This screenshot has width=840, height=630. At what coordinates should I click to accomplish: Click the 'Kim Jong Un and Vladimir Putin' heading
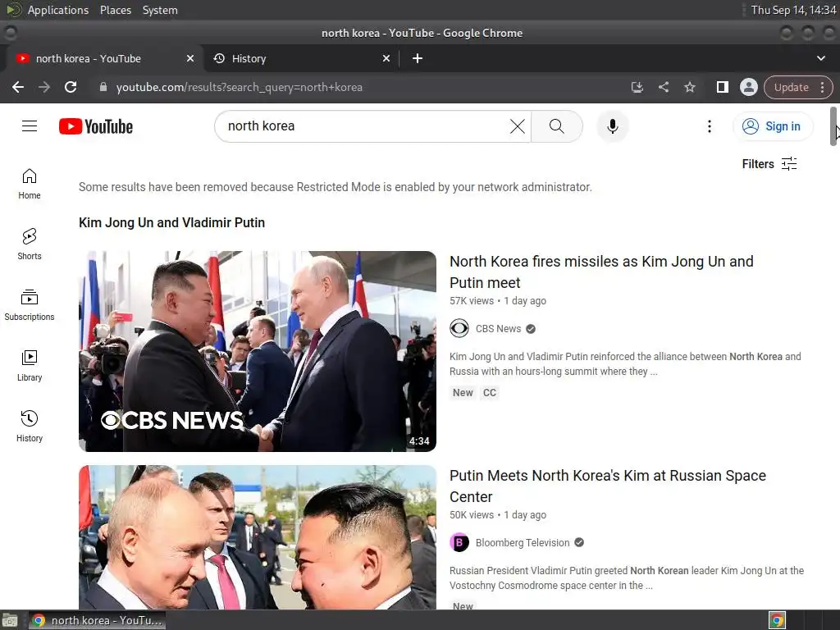[x=171, y=222]
